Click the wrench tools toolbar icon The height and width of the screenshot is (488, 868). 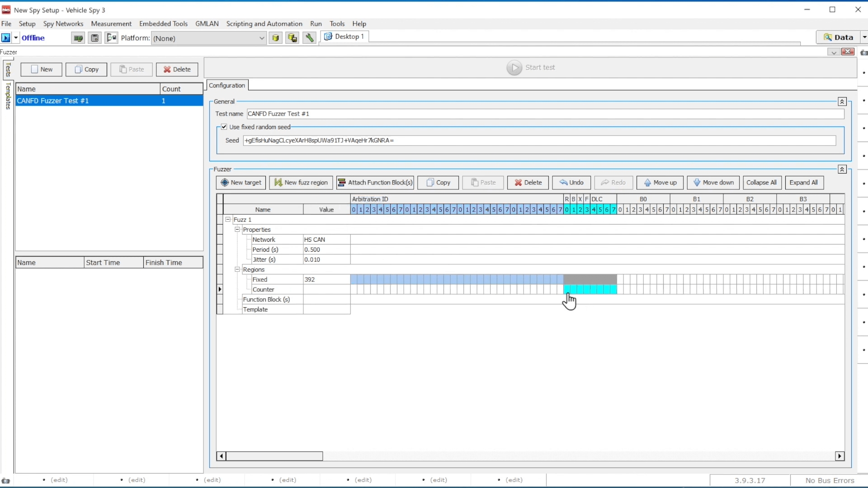coord(309,38)
